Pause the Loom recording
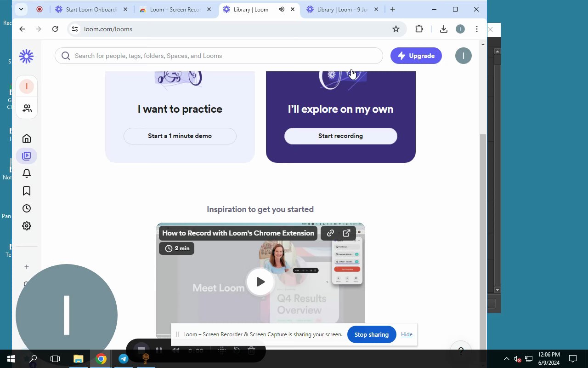588x368 pixels. pos(159,351)
